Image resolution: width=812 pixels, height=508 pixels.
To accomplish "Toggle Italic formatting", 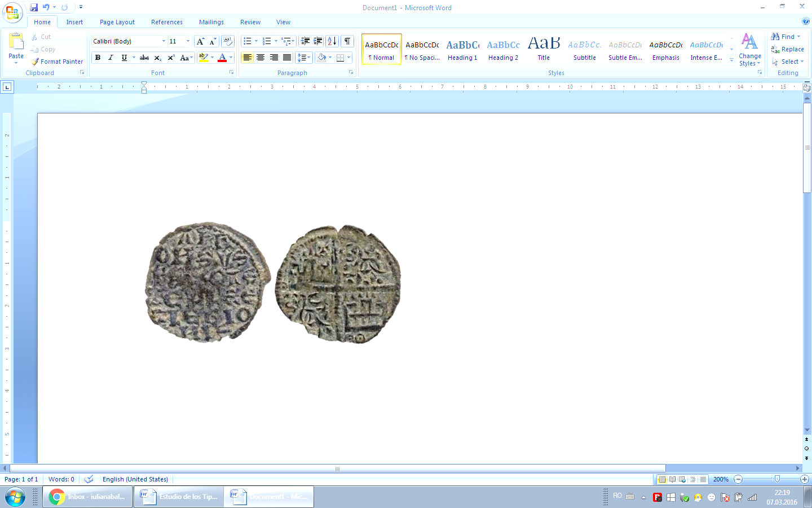I will point(111,58).
